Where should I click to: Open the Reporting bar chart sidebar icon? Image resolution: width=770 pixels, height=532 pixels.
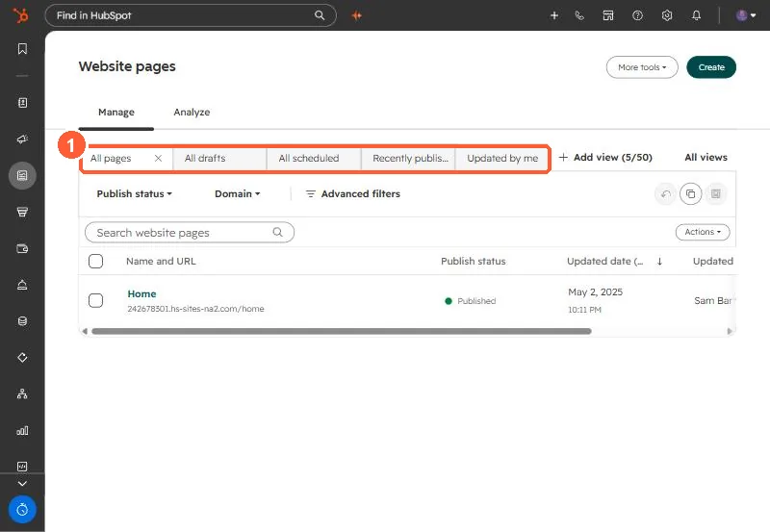(x=22, y=430)
